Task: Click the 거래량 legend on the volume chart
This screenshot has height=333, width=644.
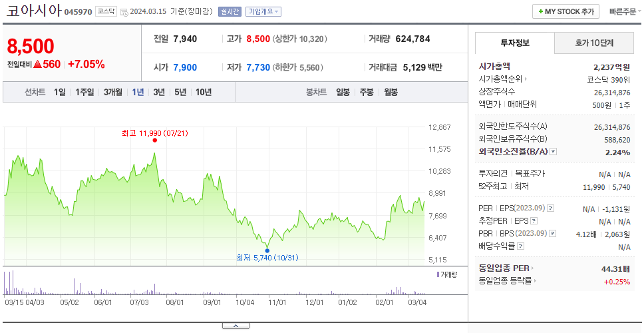Action: [447, 274]
